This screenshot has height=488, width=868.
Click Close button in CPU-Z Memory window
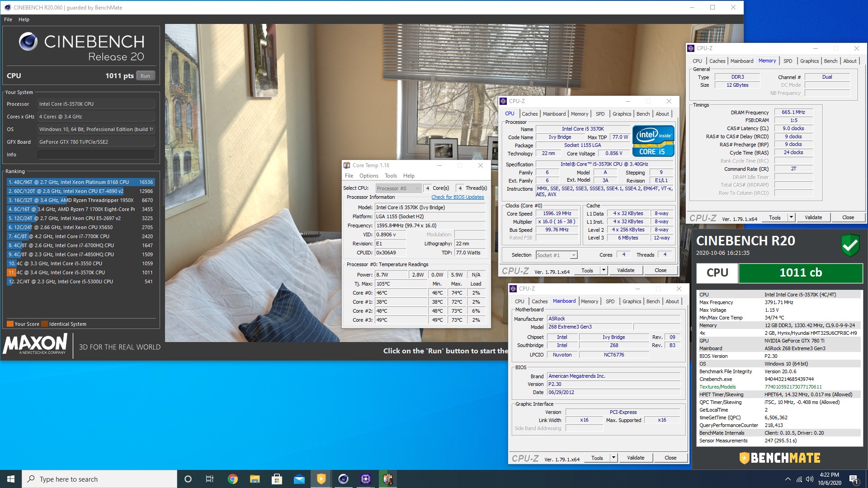coord(848,217)
